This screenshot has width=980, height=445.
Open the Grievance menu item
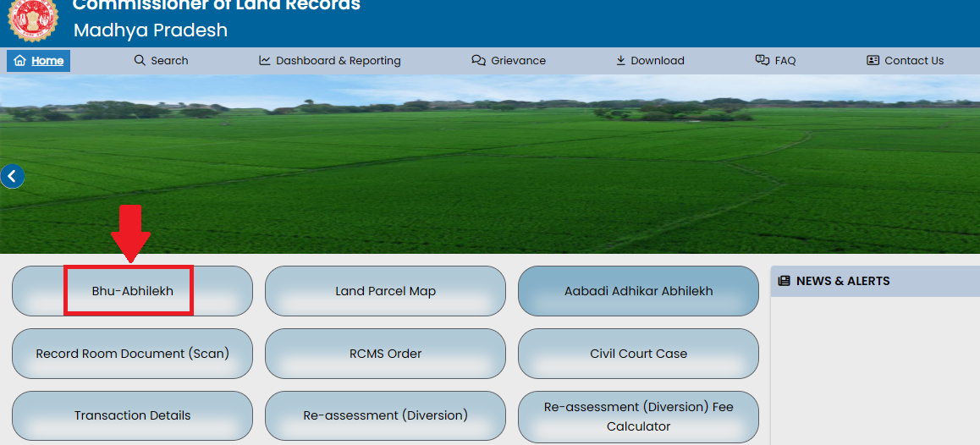pos(517,61)
